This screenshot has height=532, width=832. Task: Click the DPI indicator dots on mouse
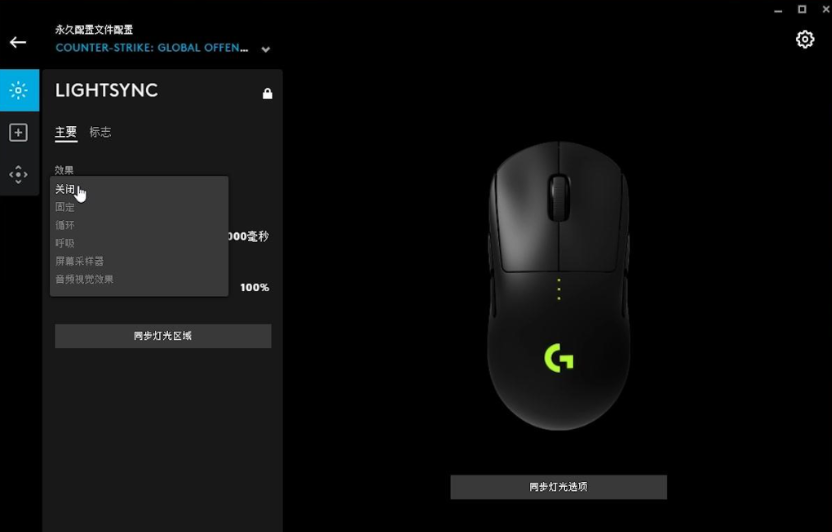point(559,289)
